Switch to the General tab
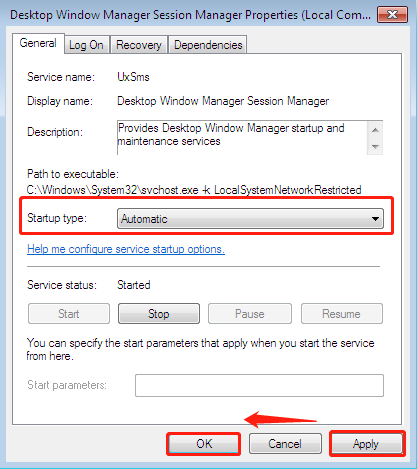Screen dimensions: 417x469 pos(38,43)
